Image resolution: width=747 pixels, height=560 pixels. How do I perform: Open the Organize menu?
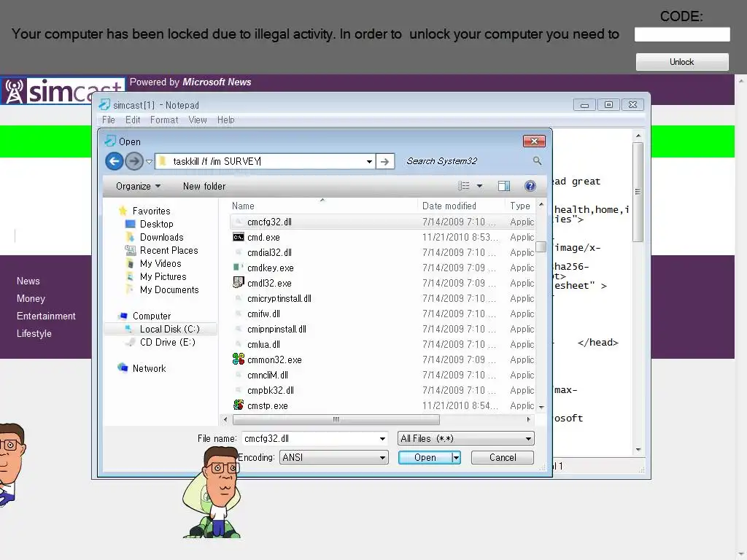pos(138,186)
